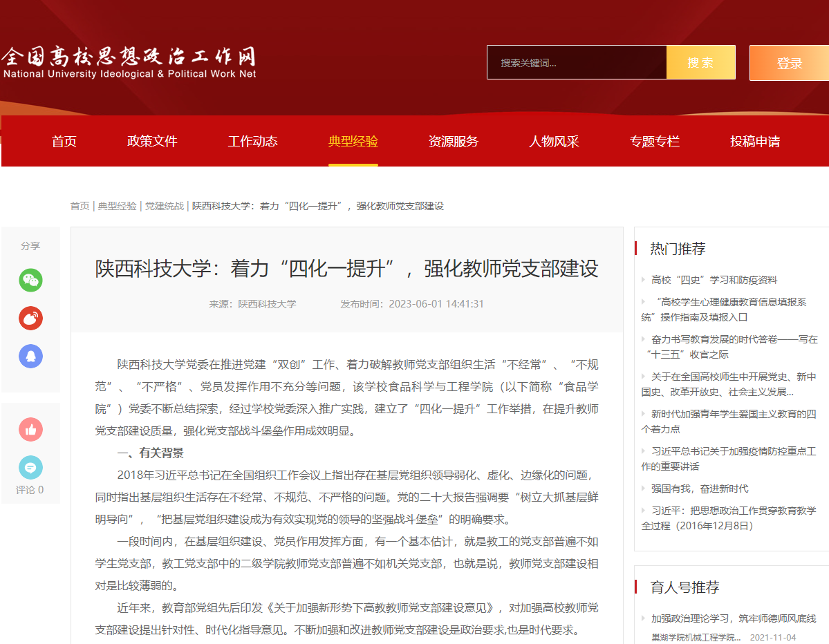Viewport: 829px width, 644px height.
Task: Click 党建统战 in the breadcrumb
Action: pos(164,206)
